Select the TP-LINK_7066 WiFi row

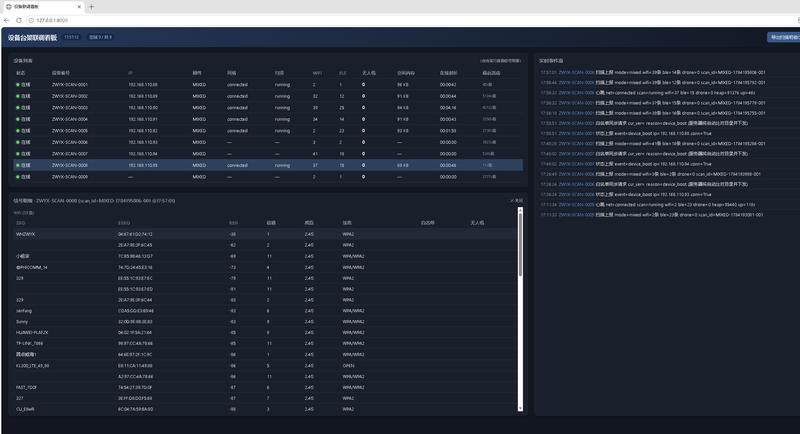tap(265, 343)
